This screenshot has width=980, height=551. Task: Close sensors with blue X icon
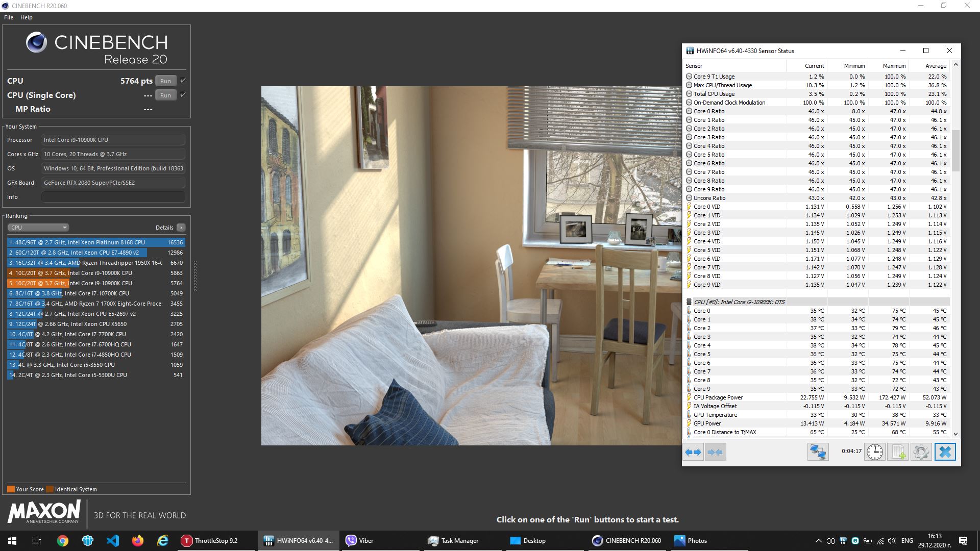pos(945,452)
